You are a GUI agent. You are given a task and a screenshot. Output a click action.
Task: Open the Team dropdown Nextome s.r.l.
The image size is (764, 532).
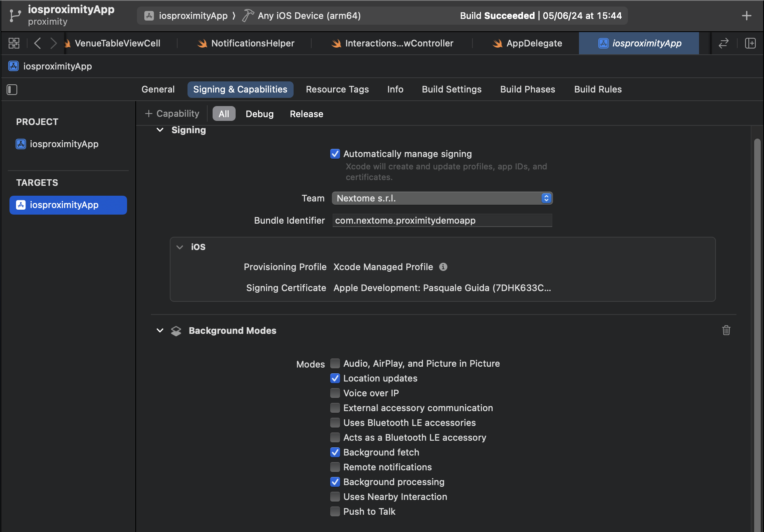[442, 198]
